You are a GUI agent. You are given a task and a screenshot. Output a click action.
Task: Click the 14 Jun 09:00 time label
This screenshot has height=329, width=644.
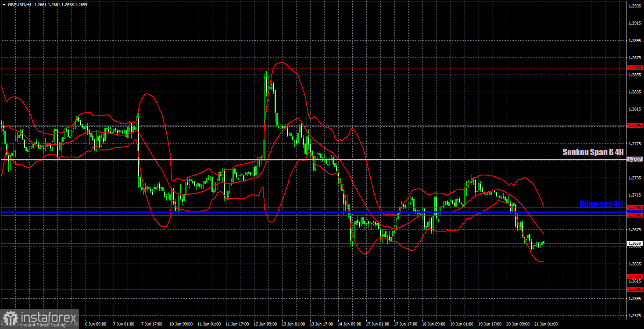(x=350, y=324)
